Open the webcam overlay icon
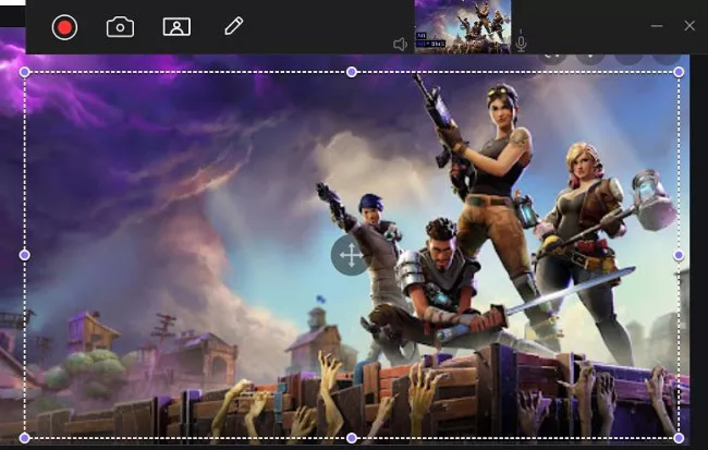 pyautogui.click(x=177, y=27)
